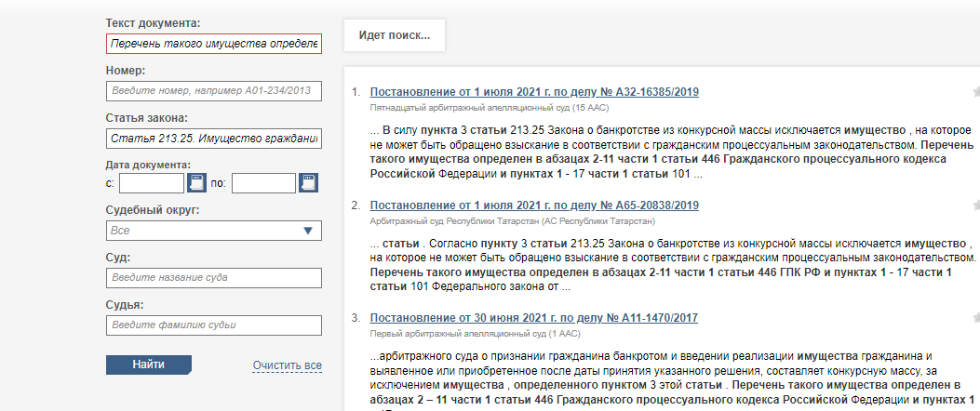
Task: Focus the Суд court name field
Action: coord(213,278)
